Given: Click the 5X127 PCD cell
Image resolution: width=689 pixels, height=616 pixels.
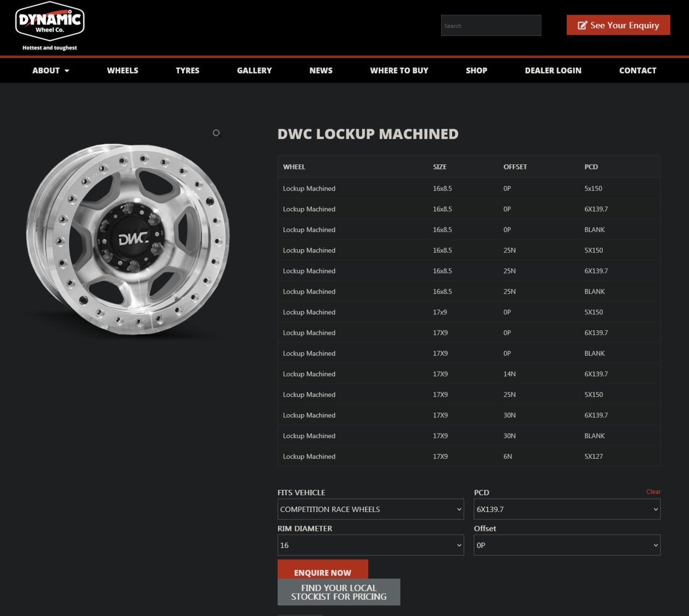Looking at the screenshot, I should [594, 457].
